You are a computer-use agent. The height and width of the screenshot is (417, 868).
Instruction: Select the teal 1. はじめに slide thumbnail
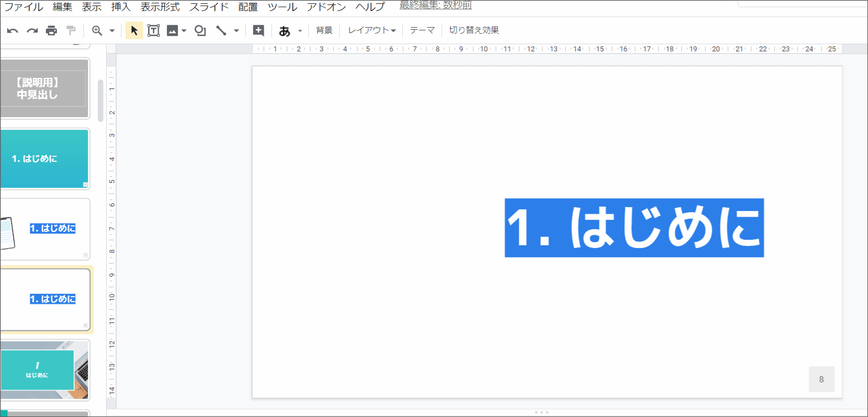(45, 159)
